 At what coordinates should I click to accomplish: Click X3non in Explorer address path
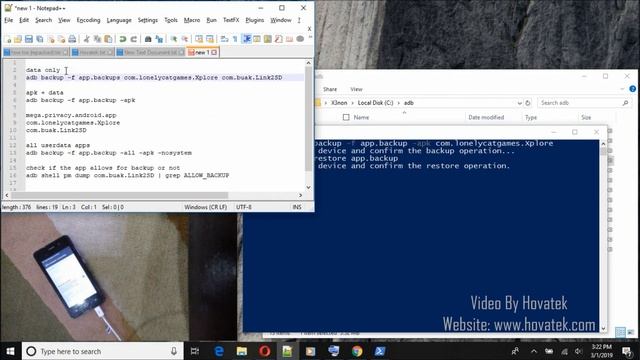pyautogui.click(x=339, y=103)
